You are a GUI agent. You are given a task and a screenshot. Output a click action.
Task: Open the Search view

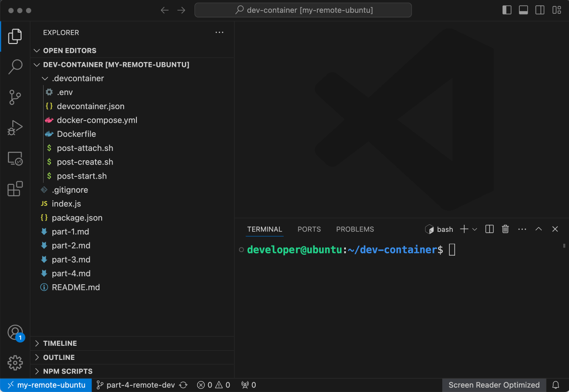pos(15,66)
